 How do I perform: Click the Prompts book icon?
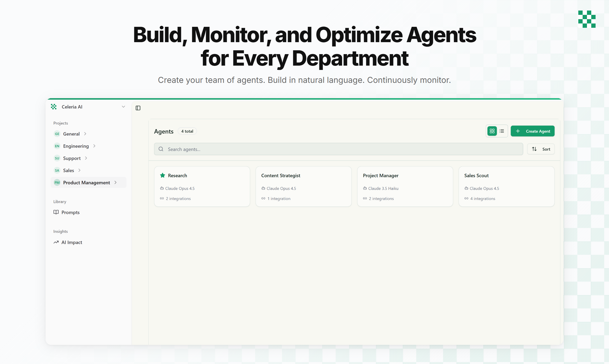pyautogui.click(x=56, y=212)
